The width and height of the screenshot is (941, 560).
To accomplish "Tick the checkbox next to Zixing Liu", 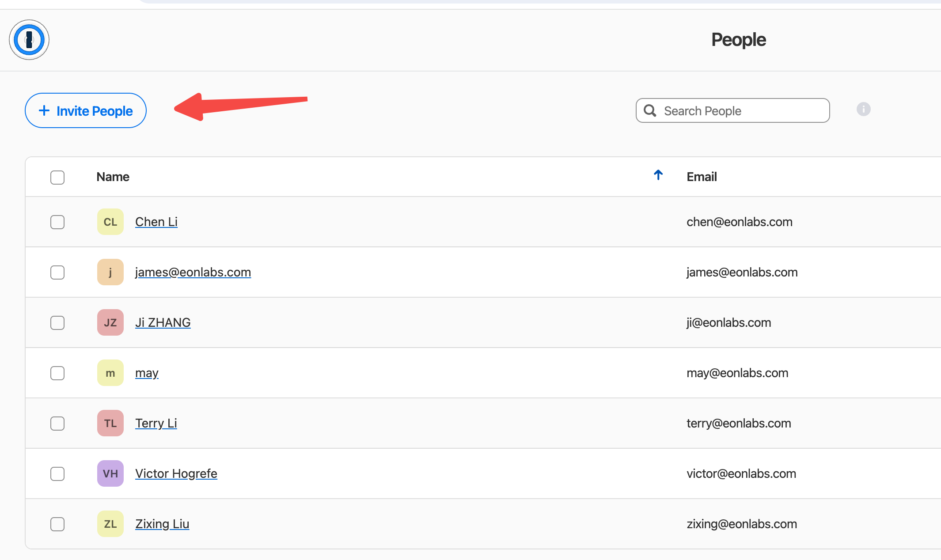I will click(57, 524).
